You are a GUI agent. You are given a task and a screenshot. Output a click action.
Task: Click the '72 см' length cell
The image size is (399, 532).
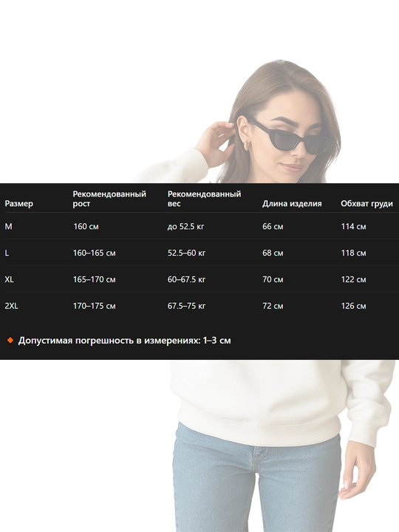(x=273, y=306)
